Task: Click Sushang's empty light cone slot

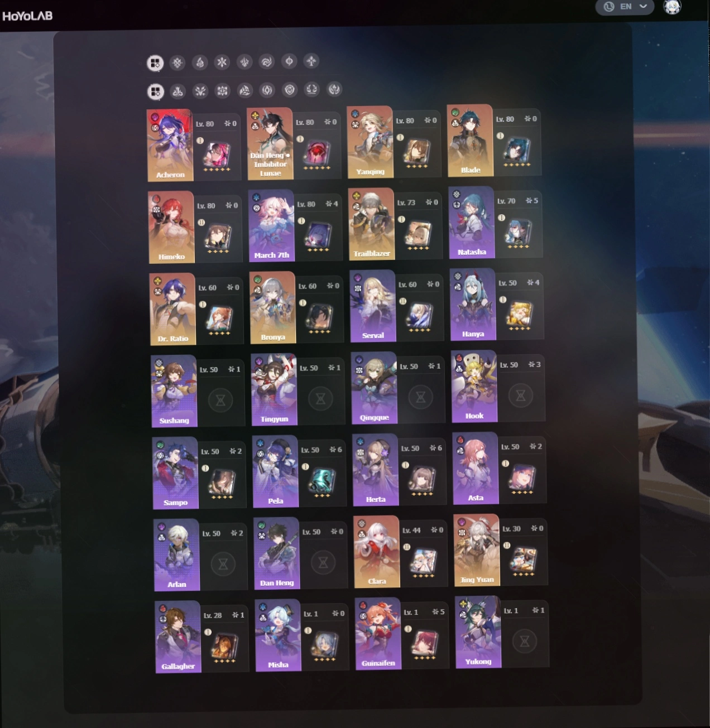Action: (220, 400)
